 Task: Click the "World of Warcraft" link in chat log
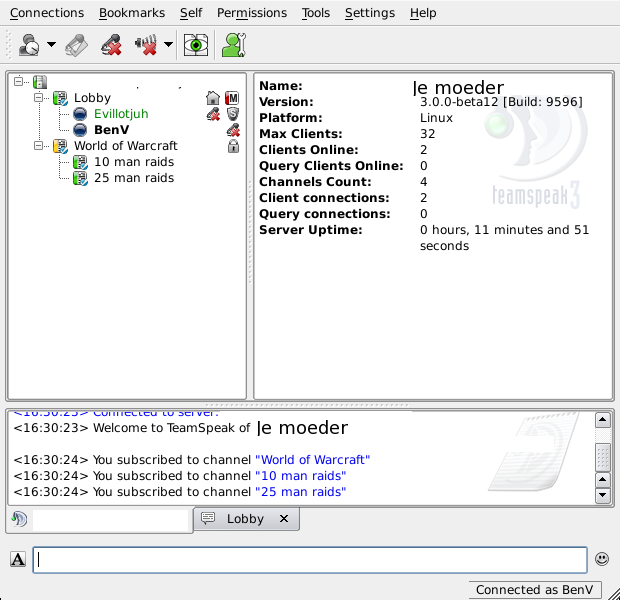pyautogui.click(x=312, y=460)
